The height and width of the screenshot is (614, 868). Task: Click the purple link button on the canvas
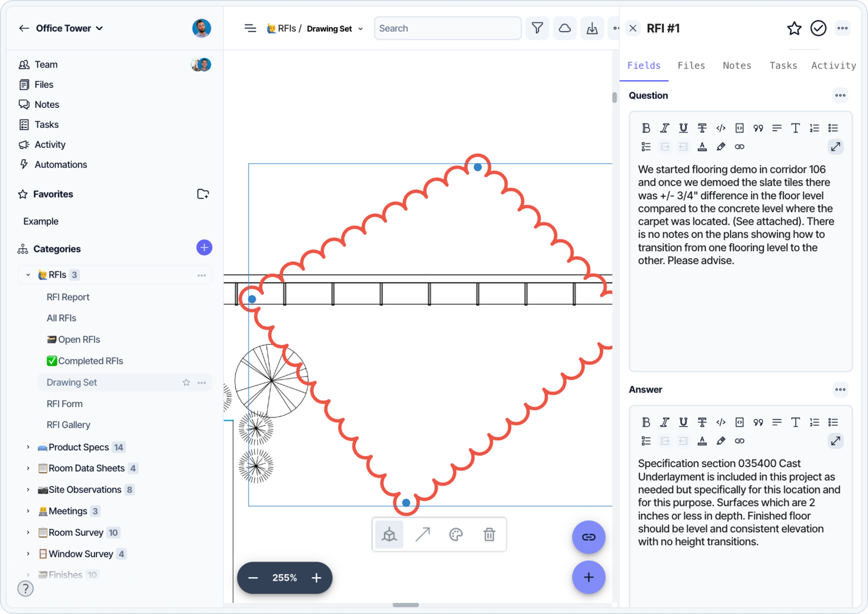[589, 537]
